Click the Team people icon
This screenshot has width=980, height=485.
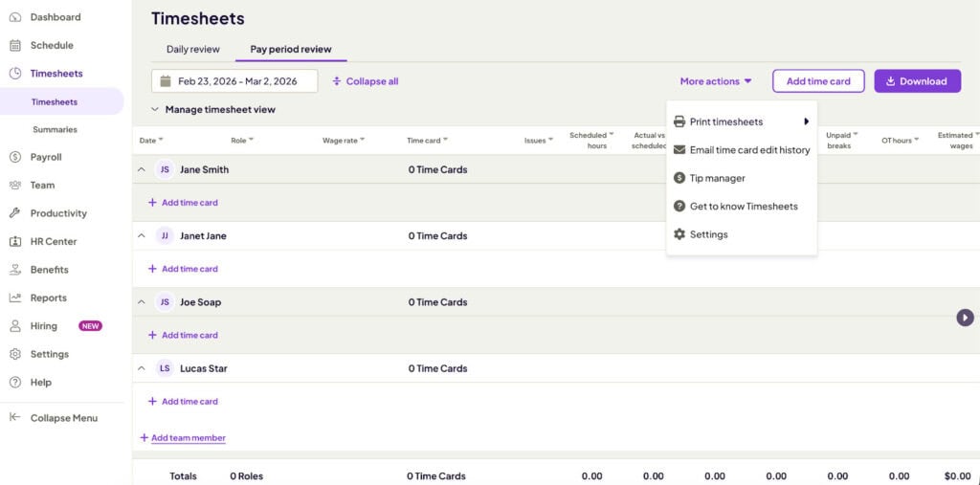[15, 185]
